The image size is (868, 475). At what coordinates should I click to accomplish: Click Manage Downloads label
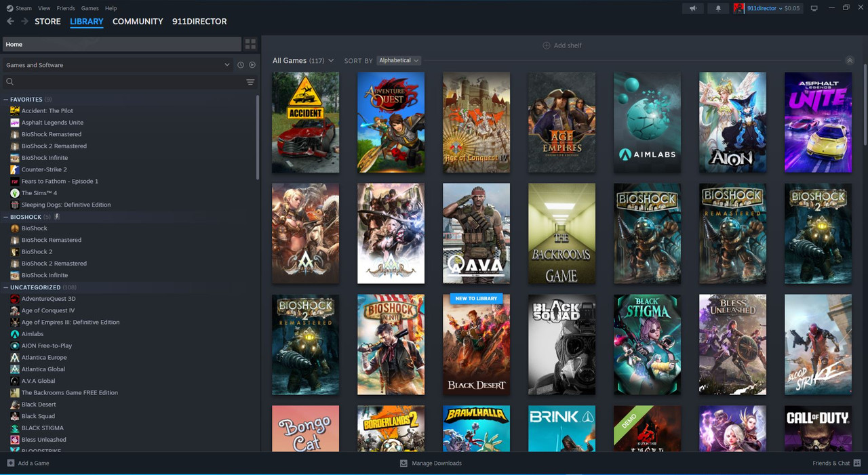437,463
